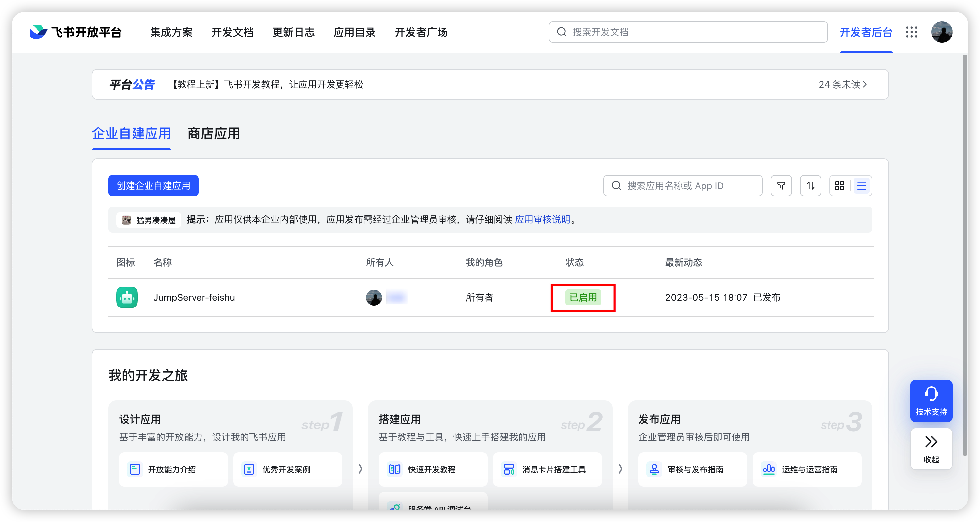Click the JumpServer-feishu robot app icon
This screenshot has width=980, height=522.
(x=127, y=297)
